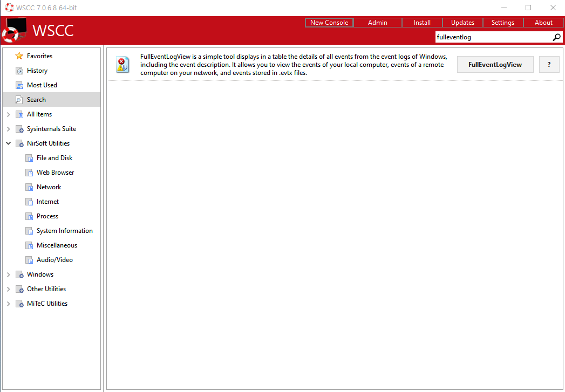Click the Internet page icon
Image resolution: width=565 pixels, height=392 pixels.
[x=29, y=202]
